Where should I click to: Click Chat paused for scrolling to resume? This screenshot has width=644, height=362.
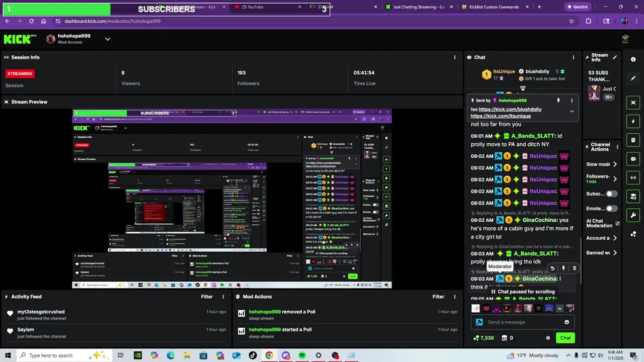(523, 292)
